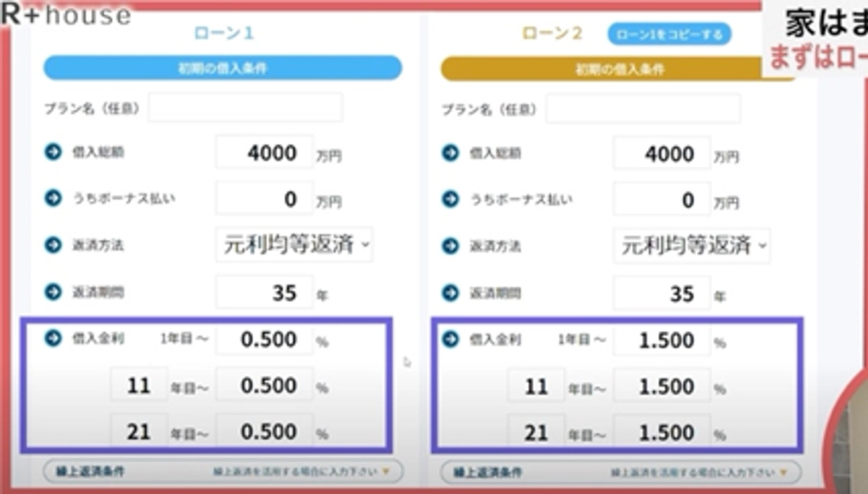Screen dimensions: 868x494
Task: Expand the 繰上返済条件 section under ローン2
Action: point(621,472)
